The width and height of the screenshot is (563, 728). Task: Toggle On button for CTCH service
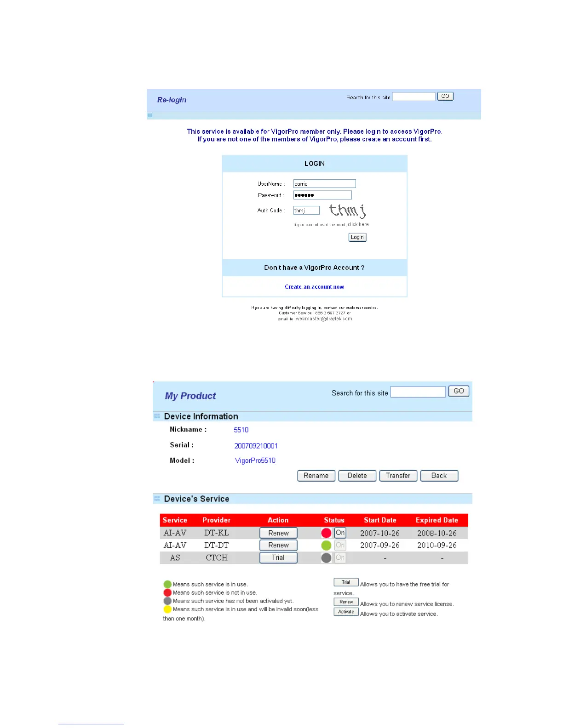(340, 557)
